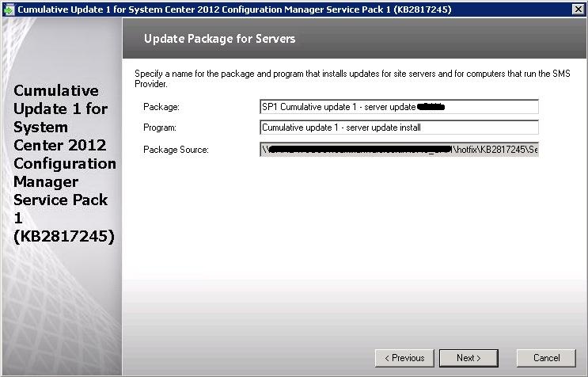Click the sidebar "Cumulative Update 1" heading
Screen dimensions: 588x377
(57, 100)
